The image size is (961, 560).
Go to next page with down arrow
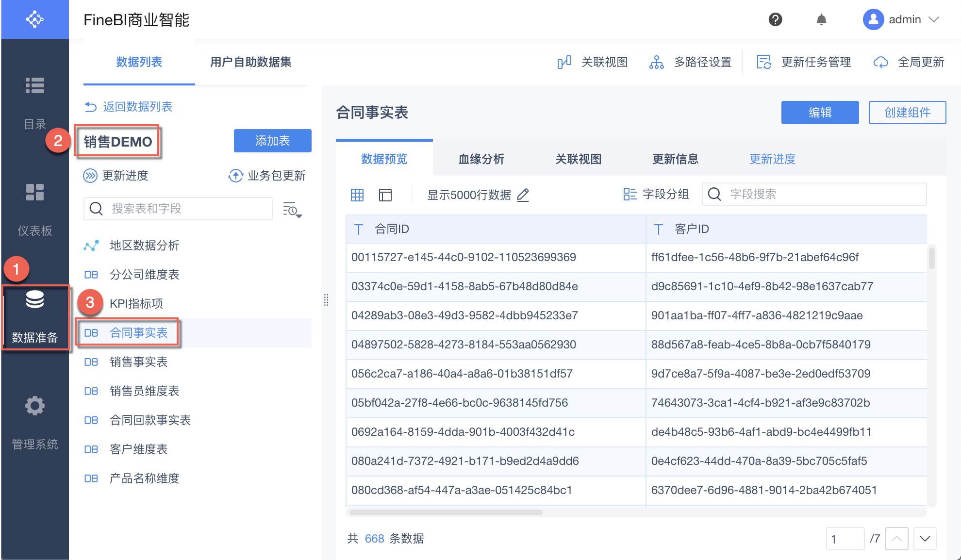925,539
